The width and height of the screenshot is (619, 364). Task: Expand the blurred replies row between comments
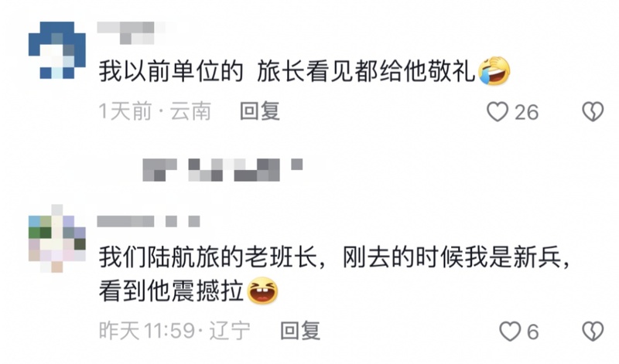223,169
